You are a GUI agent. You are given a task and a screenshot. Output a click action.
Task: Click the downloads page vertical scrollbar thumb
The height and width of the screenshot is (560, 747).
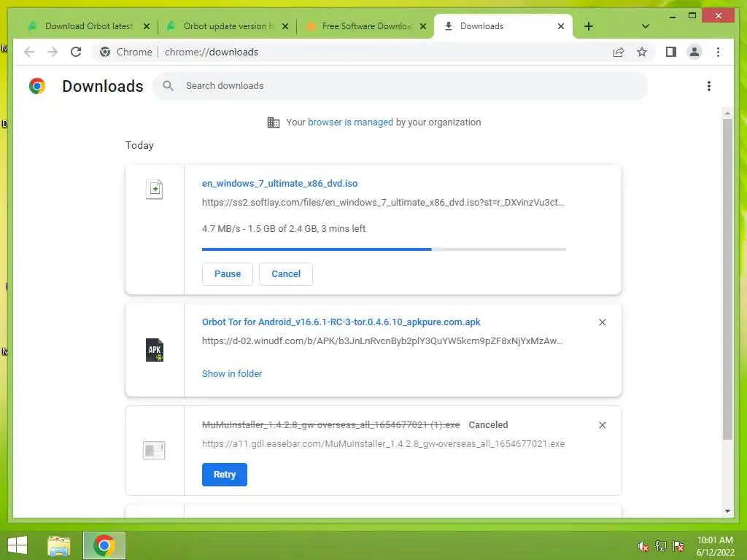pos(727,279)
